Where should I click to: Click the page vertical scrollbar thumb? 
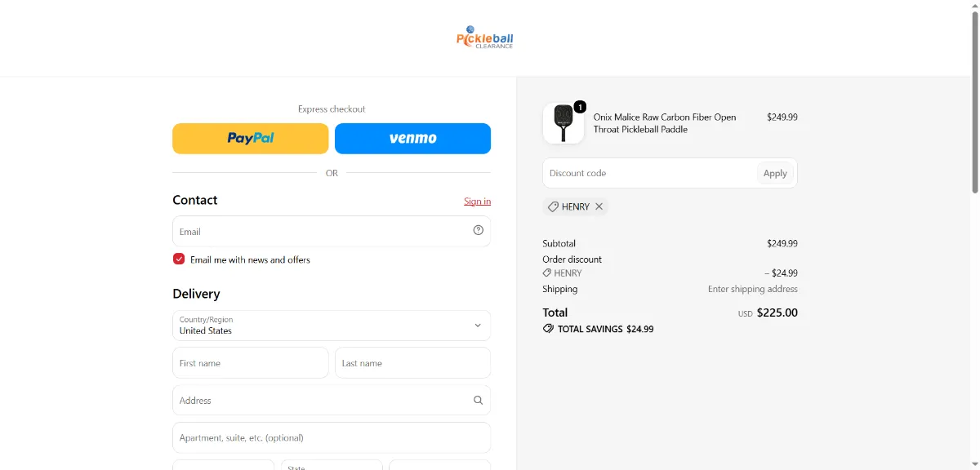pos(974,102)
